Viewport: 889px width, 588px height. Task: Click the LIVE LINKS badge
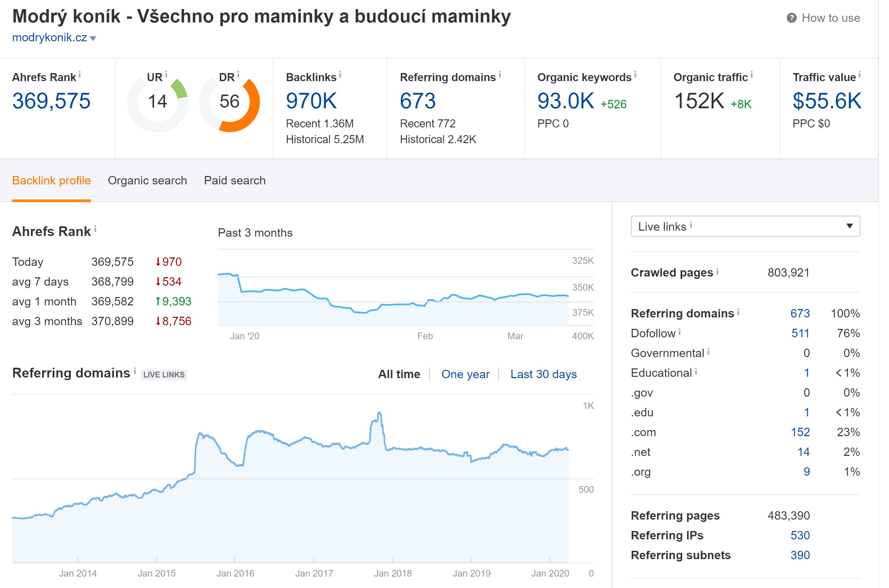164,375
